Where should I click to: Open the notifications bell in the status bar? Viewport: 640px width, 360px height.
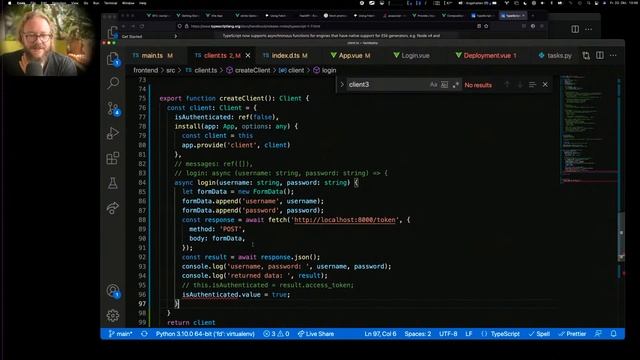click(x=613, y=334)
